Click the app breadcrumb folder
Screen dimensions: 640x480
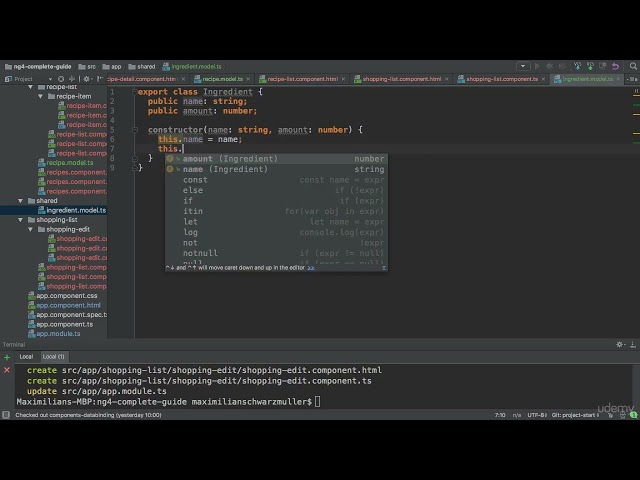112,67
